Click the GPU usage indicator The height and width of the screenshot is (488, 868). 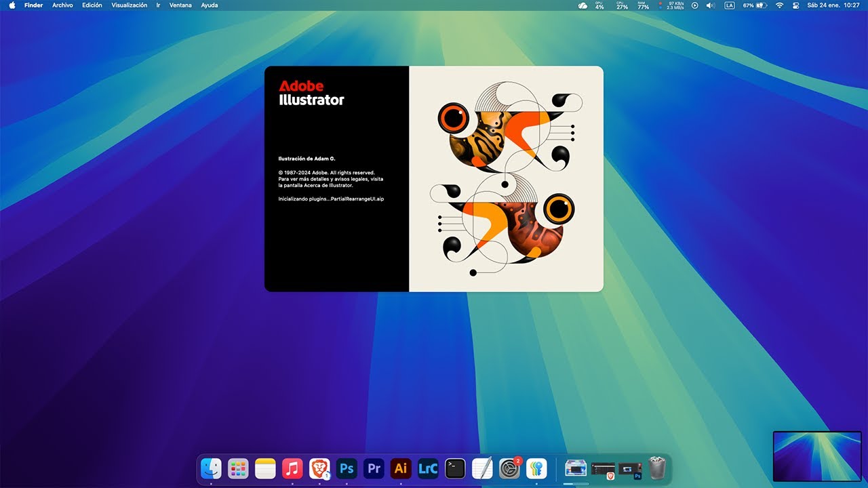pyautogui.click(x=599, y=5)
